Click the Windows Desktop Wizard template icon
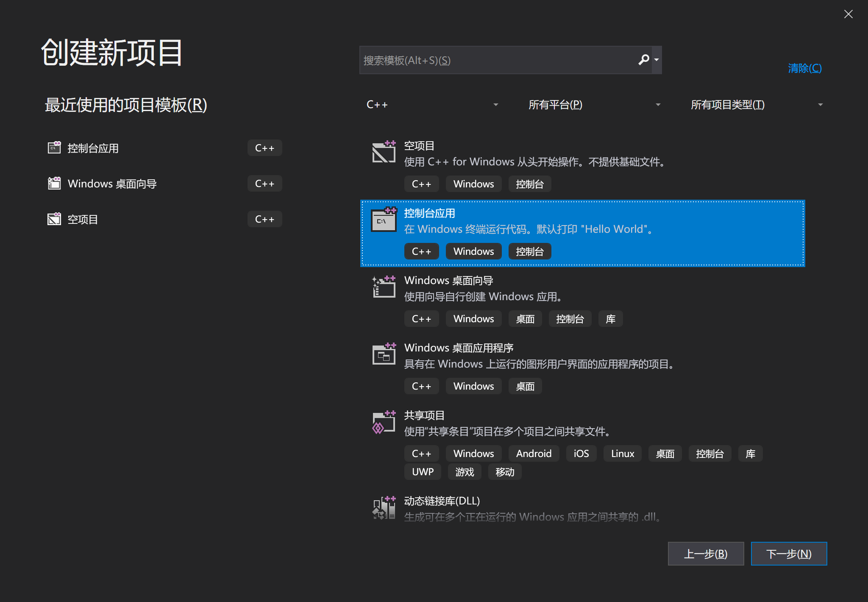This screenshot has width=868, height=602. pyautogui.click(x=384, y=287)
